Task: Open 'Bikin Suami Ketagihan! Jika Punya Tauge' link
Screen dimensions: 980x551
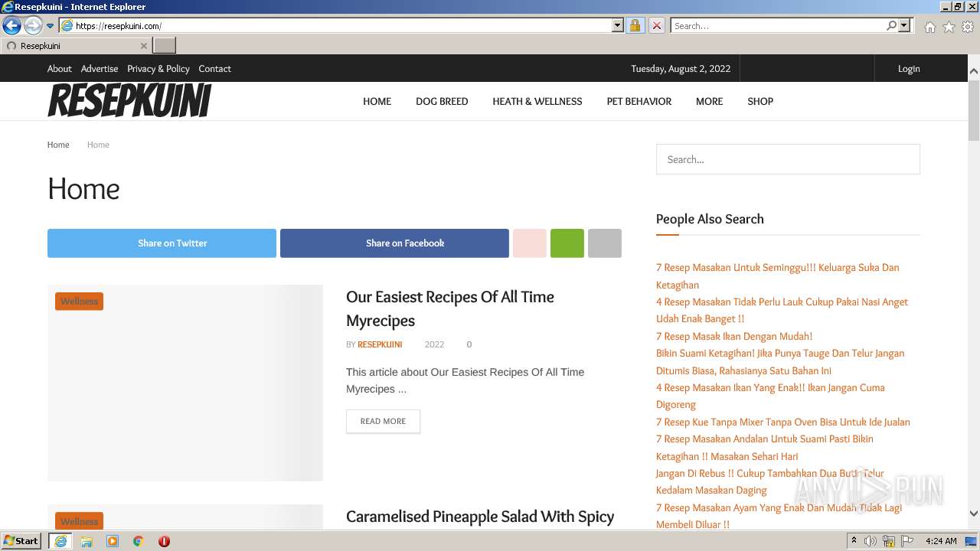Action: click(x=780, y=362)
